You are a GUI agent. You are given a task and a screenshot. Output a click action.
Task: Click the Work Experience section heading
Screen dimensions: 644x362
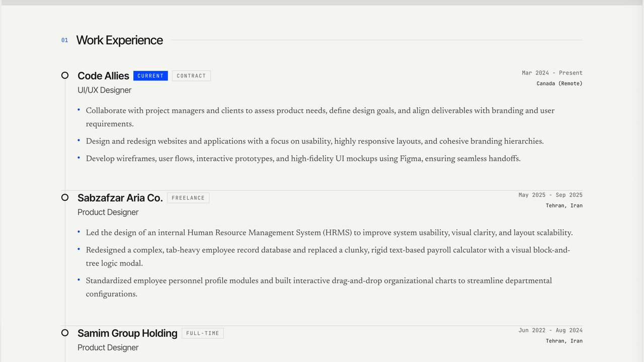tap(119, 40)
